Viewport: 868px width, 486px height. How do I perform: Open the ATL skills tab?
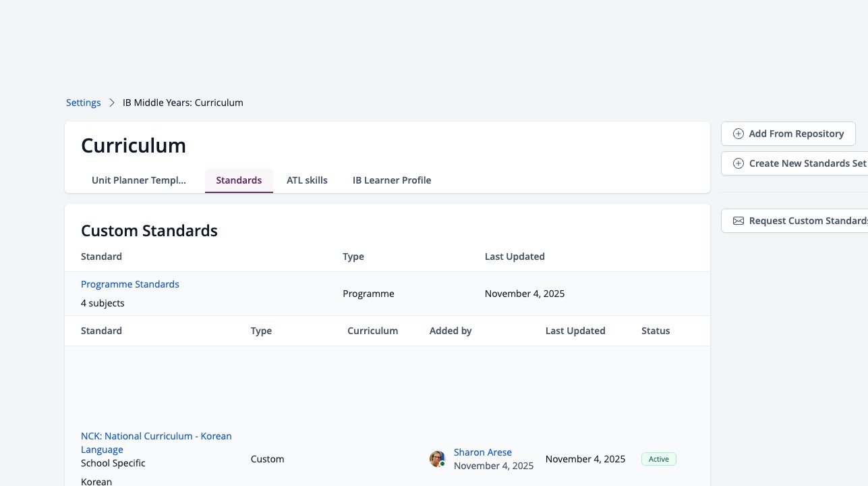coord(307,180)
